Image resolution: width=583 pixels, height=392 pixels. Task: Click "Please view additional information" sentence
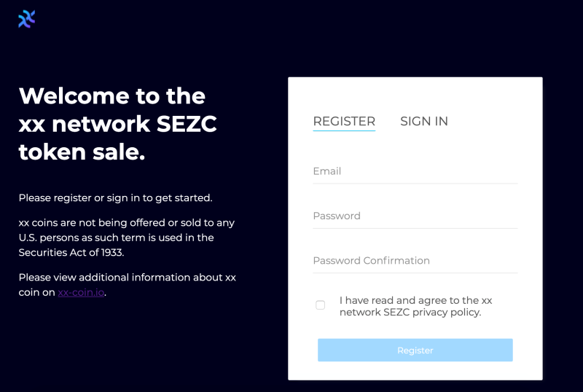[127, 278]
